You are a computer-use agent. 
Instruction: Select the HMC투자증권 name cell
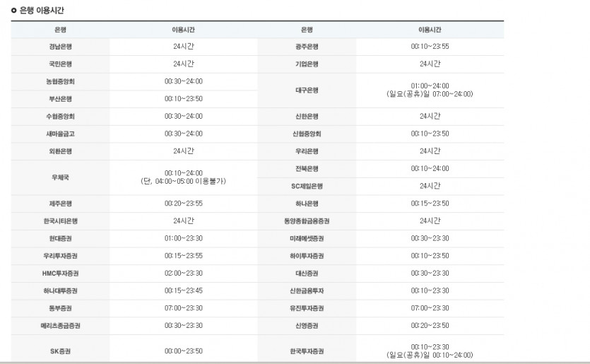click(x=60, y=274)
